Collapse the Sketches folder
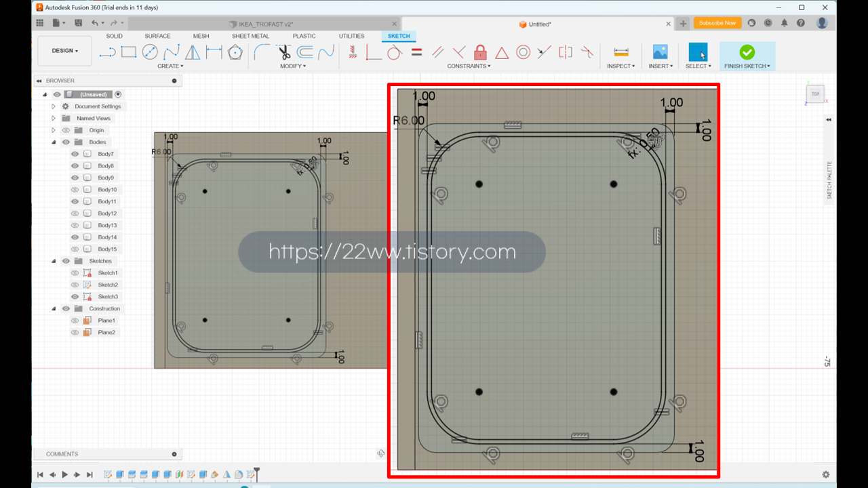Screen dimensions: 868x488 pyautogui.click(x=54, y=261)
